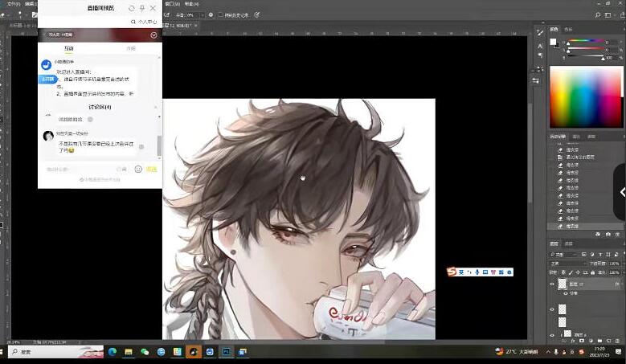
Task: Click Sogou IME 'S' logo icon
Action: click(x=452, y=272)
